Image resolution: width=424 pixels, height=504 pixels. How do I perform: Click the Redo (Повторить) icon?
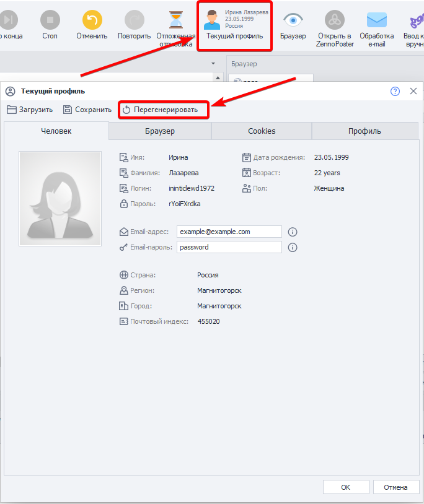coord(134,21)
